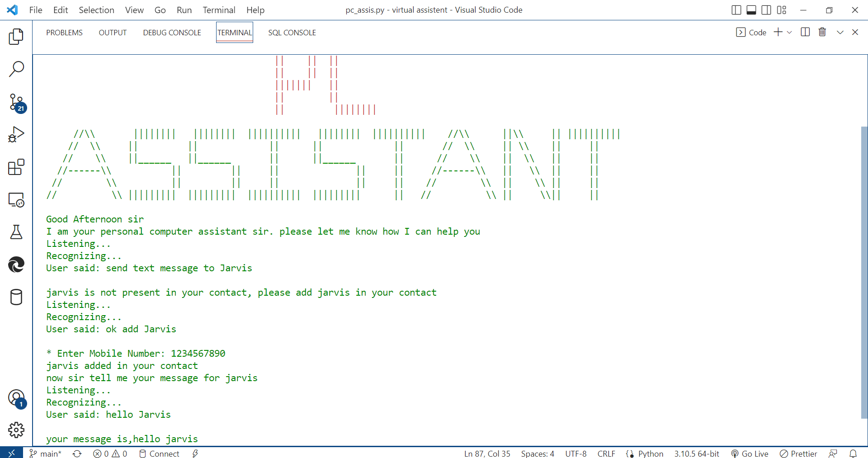Open the Explorer view in activity bar

pyautogui.click(x=16, y=37)
